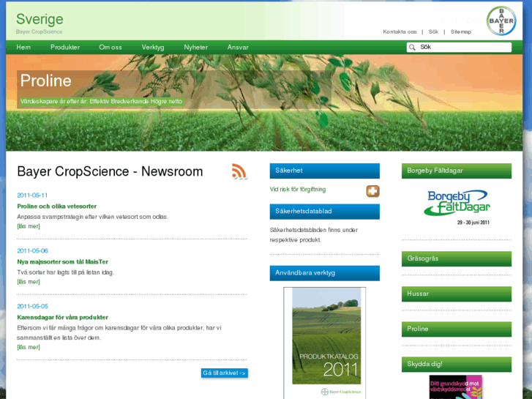The width and height of the screenshot is (532, 399).
Task: Click the Användbara verktyg header
Action: click(325, 273)
